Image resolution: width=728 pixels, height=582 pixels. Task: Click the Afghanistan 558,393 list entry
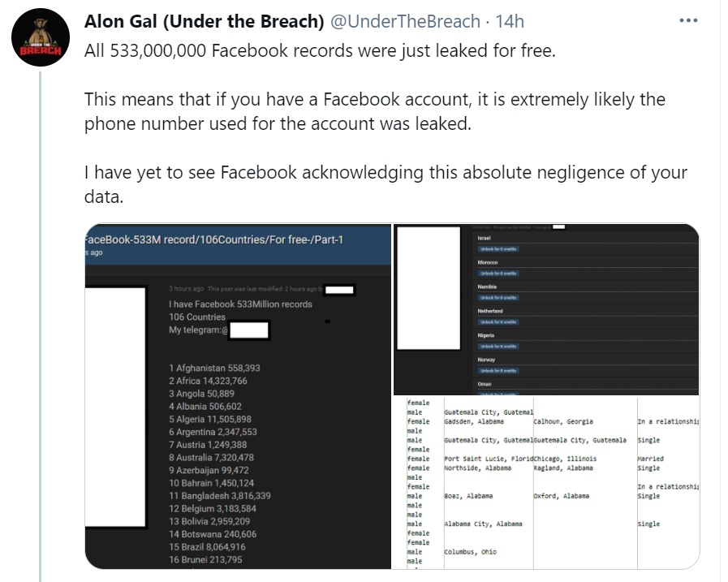[x=214, y=368]
